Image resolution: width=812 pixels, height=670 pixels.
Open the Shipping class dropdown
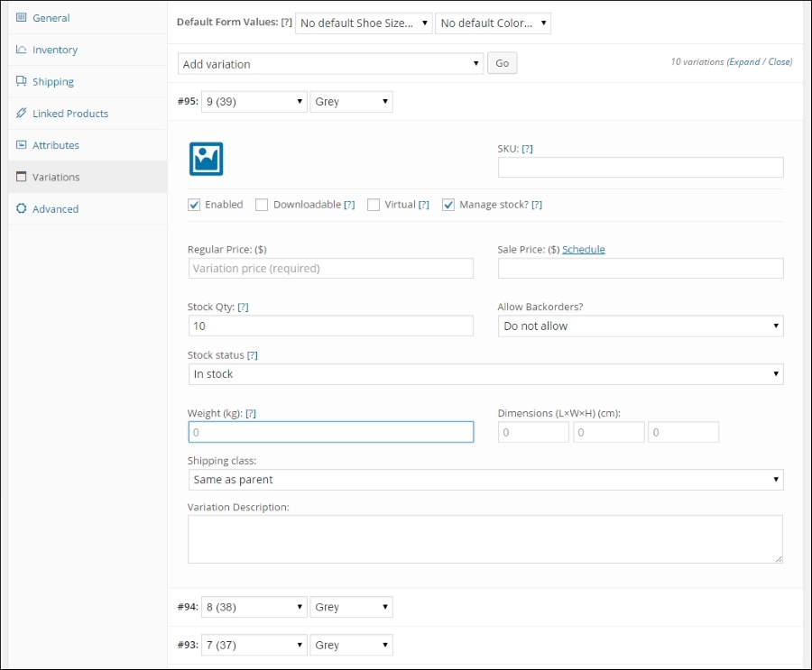pos(484,480)
